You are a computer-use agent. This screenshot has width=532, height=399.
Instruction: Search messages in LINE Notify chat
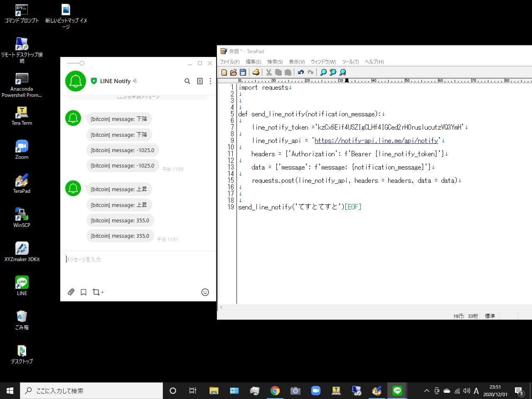187,81
